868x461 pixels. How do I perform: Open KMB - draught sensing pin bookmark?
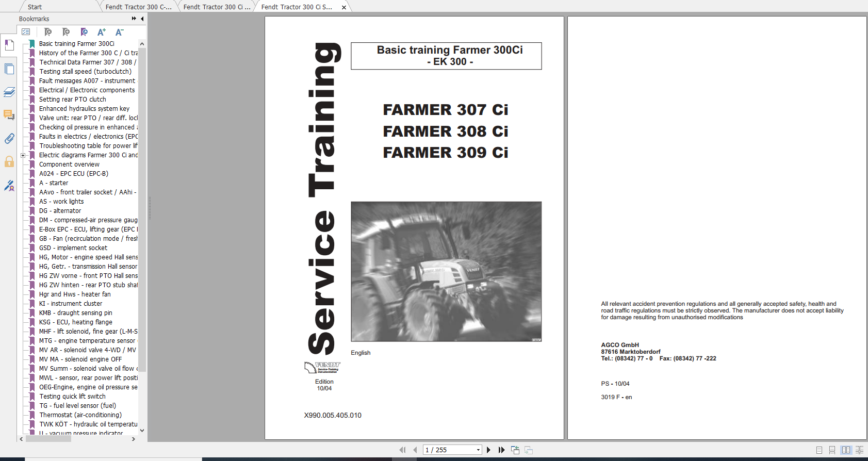(75, 313)
